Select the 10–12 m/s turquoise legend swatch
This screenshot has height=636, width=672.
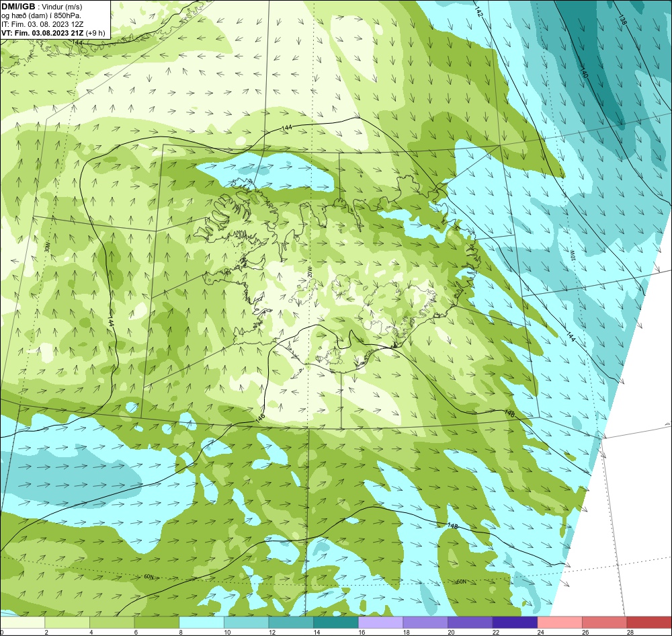click(246, 623)
